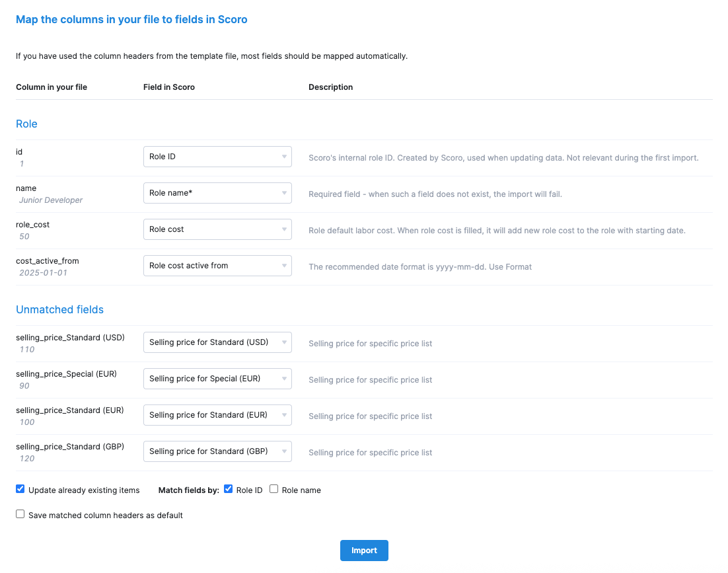Click the 'cost_active_from' column name
Viewport: 728px width, 573px height.
point(48,261)
